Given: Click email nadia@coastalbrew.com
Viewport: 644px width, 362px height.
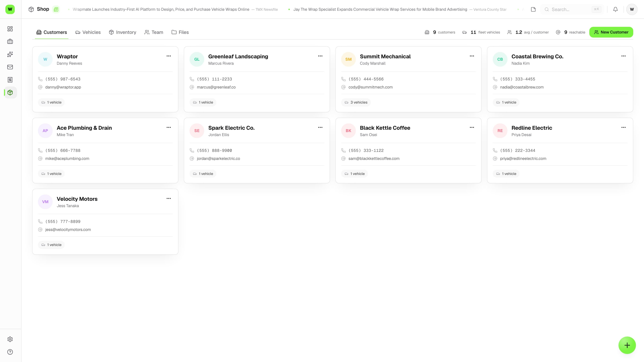Looking at the screenshot, I should (522, 87).
